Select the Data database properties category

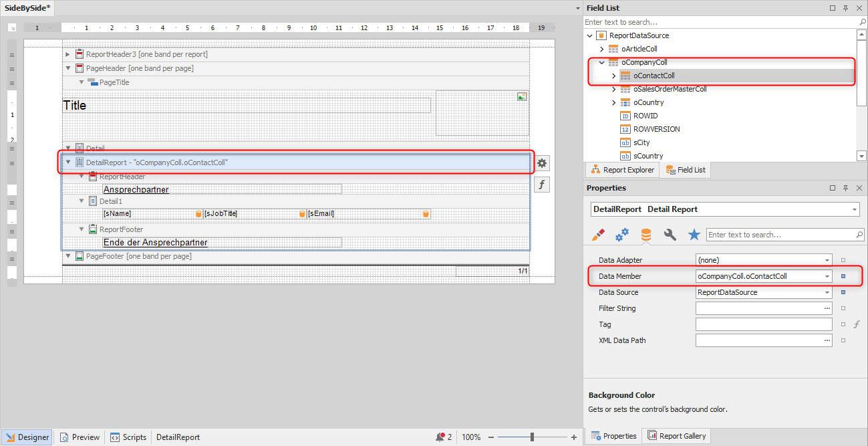[x=646, y=235]
